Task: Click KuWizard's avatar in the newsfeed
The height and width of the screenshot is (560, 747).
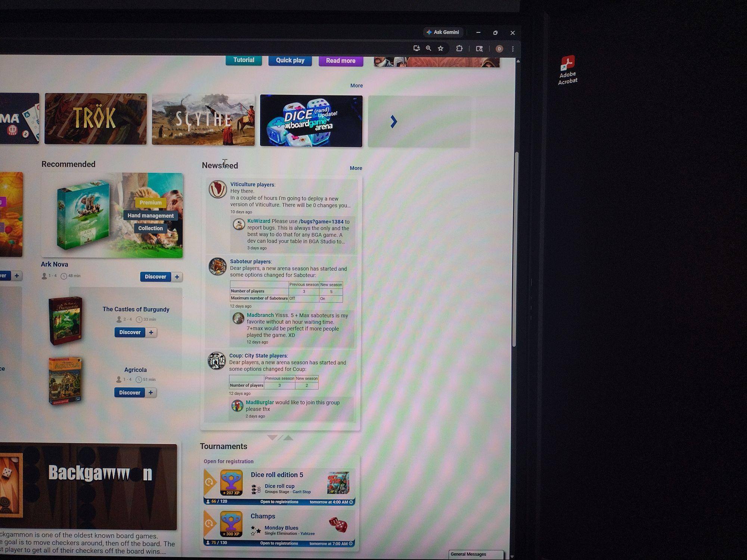Action: pyautogui.click(x=239, y=224)
